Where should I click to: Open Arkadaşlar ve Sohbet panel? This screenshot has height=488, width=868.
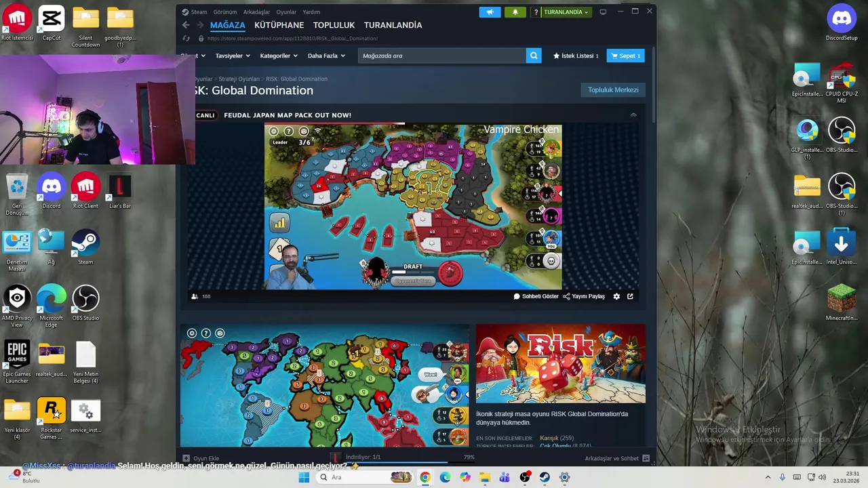[617, 458]
